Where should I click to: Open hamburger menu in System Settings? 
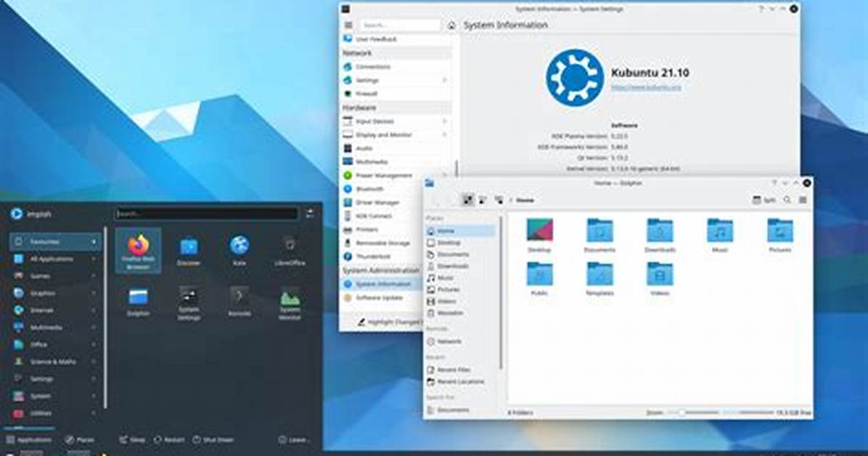click(348, 25)
